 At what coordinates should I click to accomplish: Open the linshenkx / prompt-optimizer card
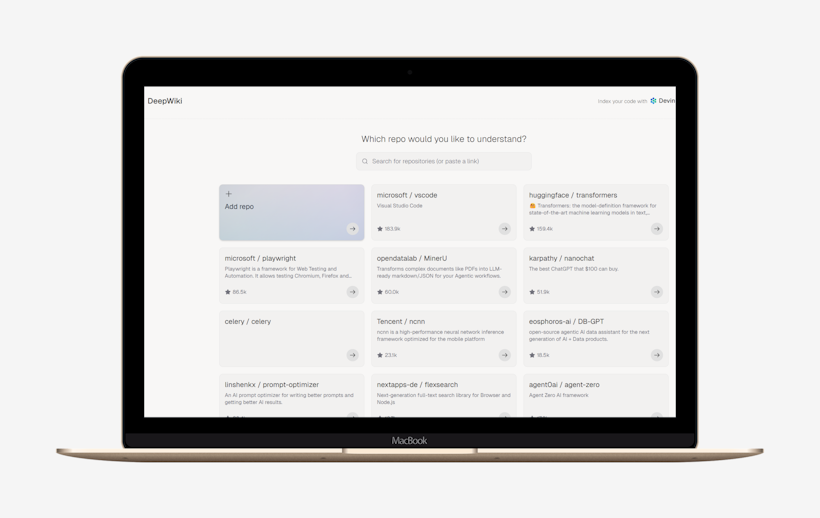(x=292, y=395)
